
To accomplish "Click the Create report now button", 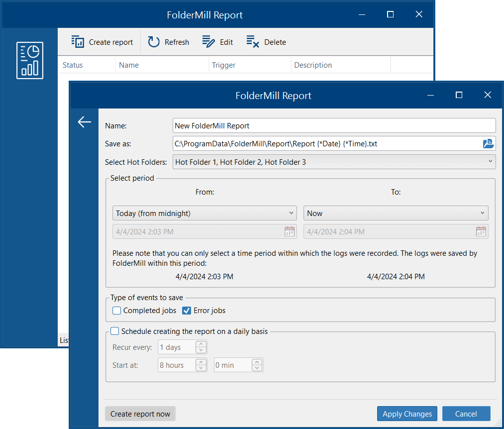I will (140, 414).
